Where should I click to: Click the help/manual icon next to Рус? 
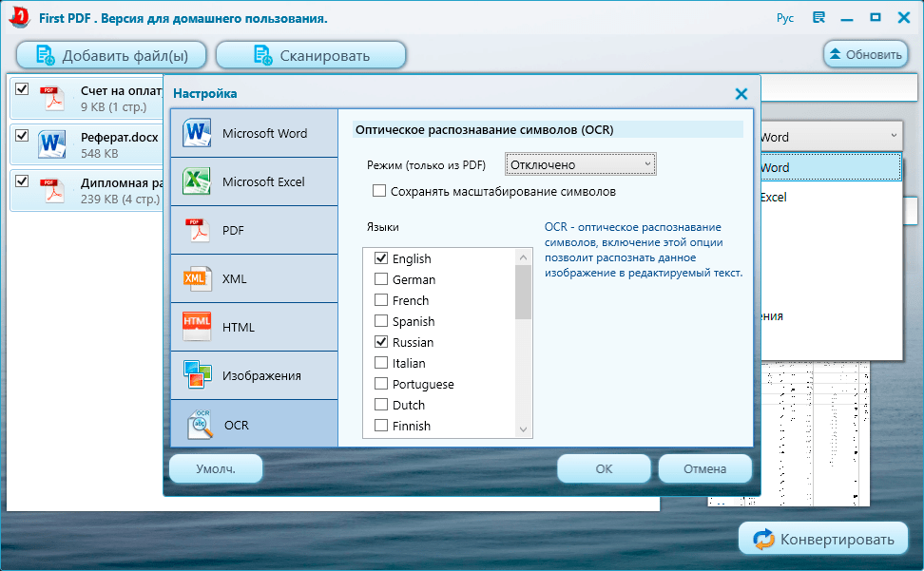point(818,18)
